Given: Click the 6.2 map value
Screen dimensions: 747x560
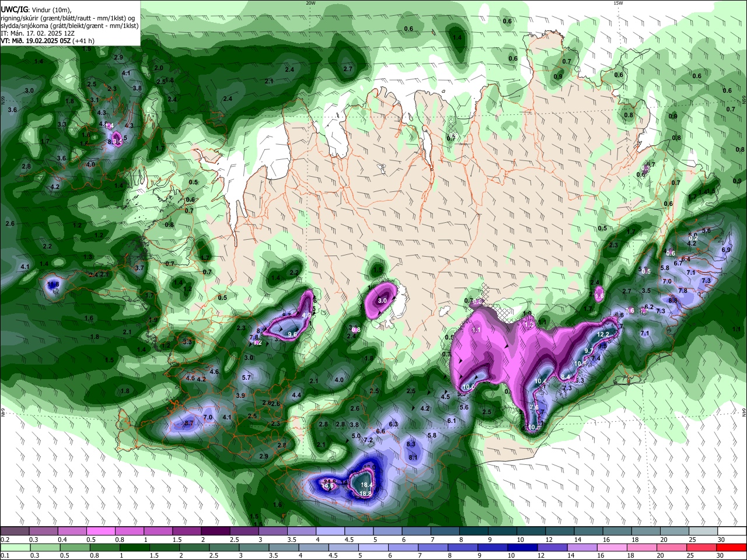Looking at the screenshot, I should tap(649, 307).
